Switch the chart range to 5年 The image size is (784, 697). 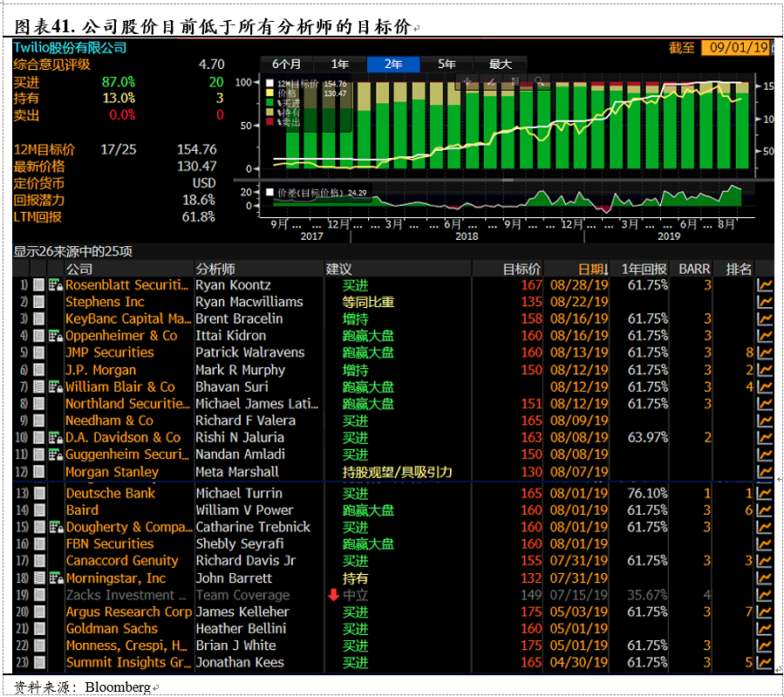click(447, 65)
